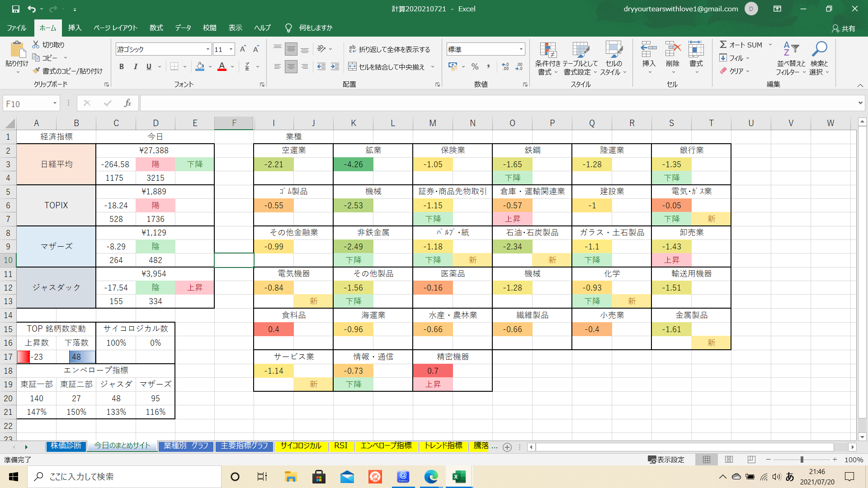Click the Borders icon in the Font group
The width and height of the screenshot is (868, 488).
click(174, 66)
